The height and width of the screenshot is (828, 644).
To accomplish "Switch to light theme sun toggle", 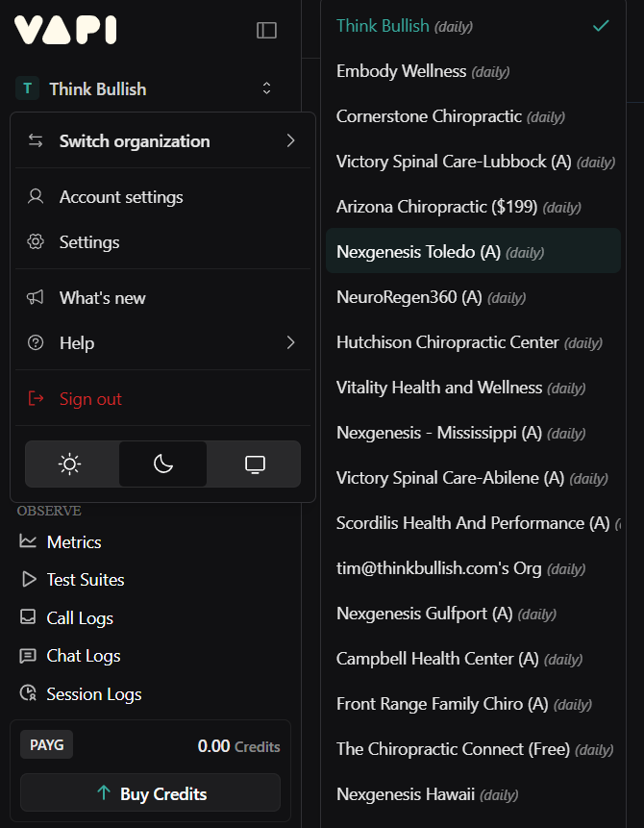I will 69,464.
